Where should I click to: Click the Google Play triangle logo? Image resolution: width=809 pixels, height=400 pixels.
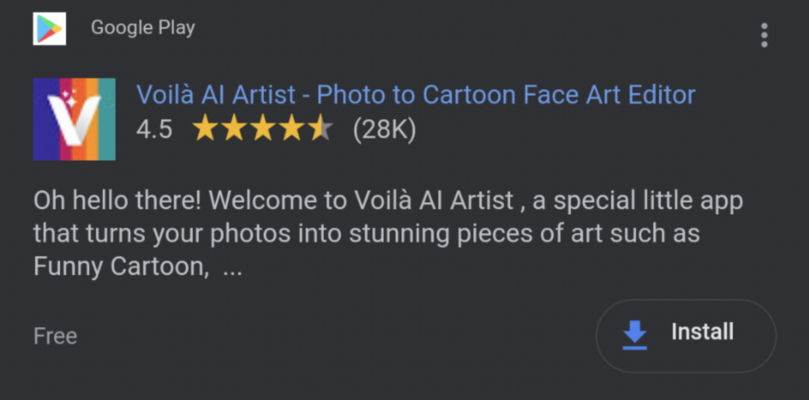[x=50, y=28]
